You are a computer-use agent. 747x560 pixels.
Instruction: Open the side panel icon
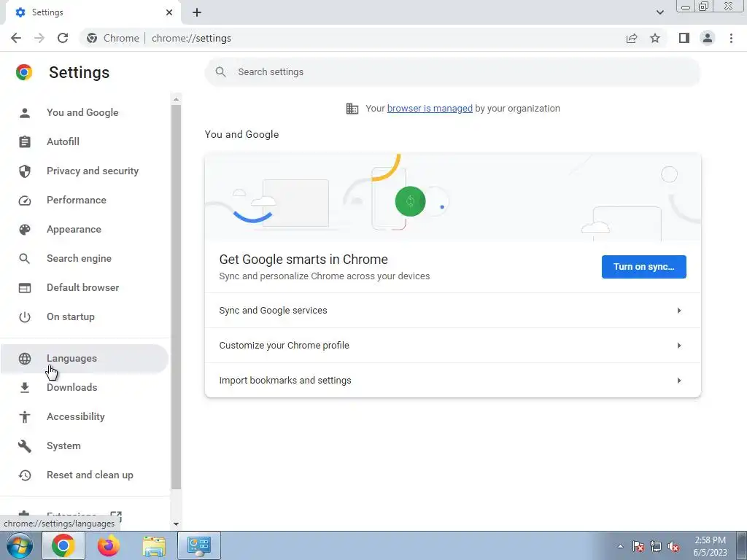tap(684, 38)
